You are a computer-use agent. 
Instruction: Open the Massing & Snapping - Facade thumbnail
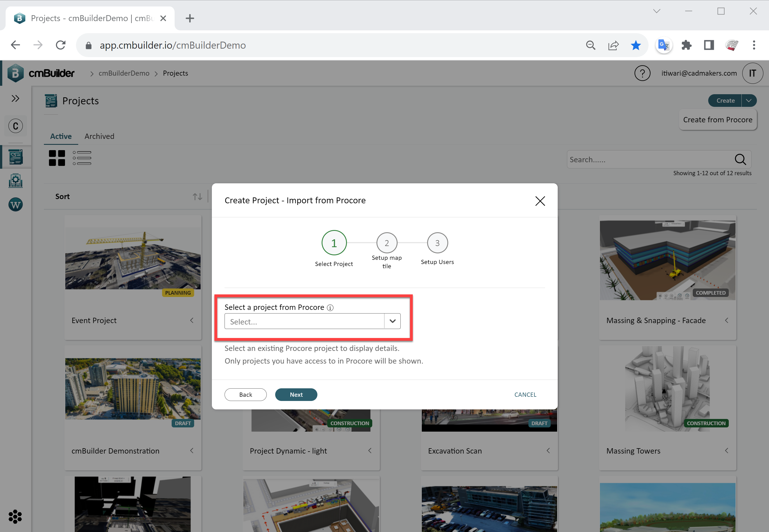(x=667, y=260)
